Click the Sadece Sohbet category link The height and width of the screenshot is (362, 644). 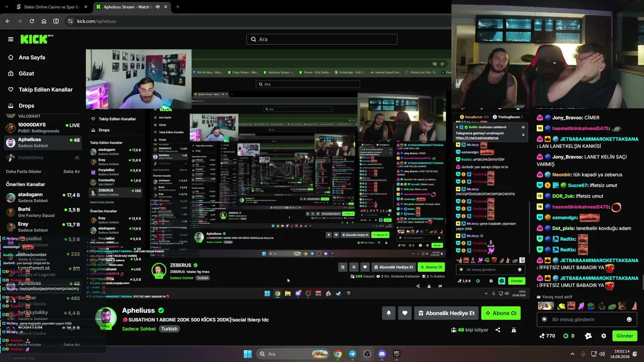139,329
